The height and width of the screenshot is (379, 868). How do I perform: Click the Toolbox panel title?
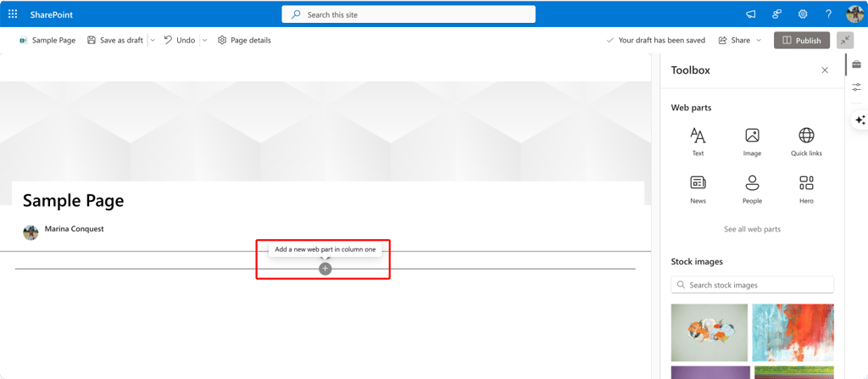[x=690, y=70]
